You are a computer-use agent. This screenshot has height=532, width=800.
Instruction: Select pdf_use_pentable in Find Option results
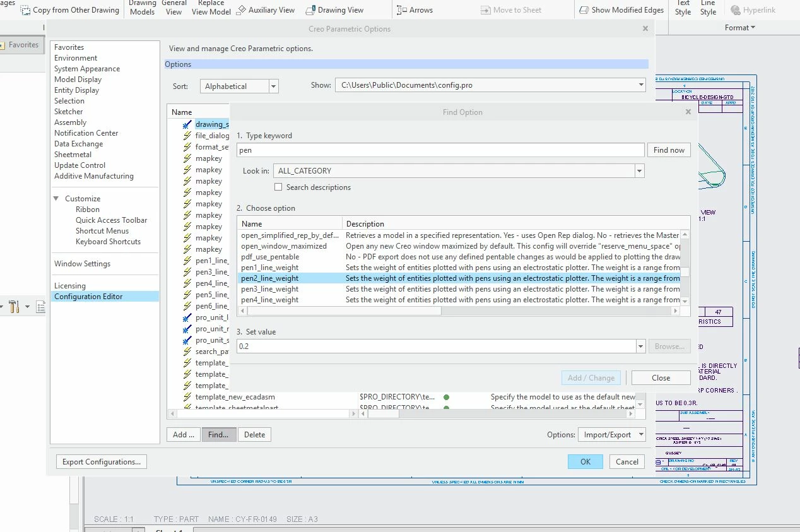tap(459, 257)
